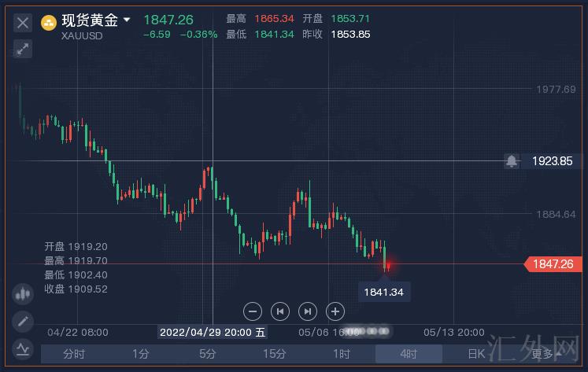Select the pencil drawing tool icon
Viewport: 588px width, 372px height.
(23, 321)
